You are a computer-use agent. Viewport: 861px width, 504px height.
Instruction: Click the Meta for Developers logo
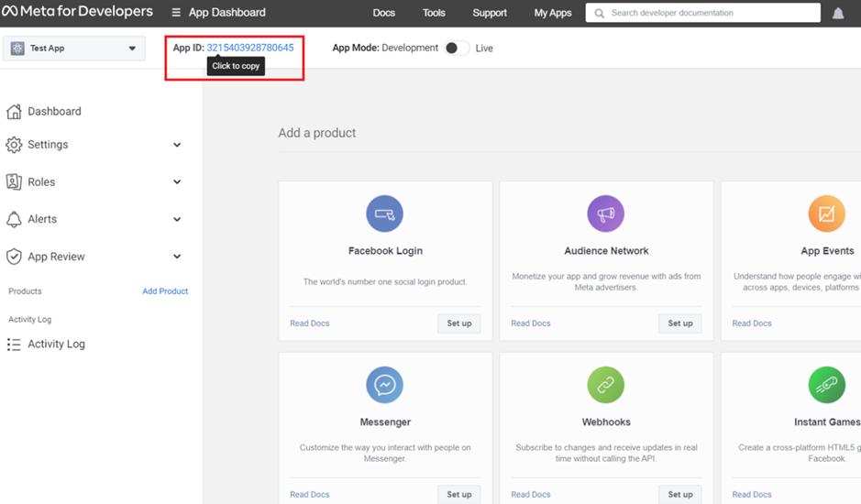click(x=77, y=12)
